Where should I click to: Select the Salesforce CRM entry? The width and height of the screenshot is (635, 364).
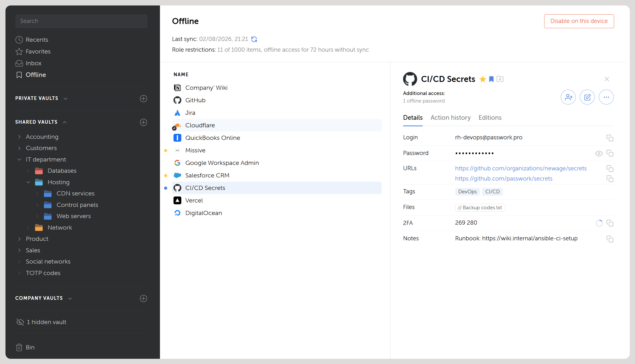277,175
